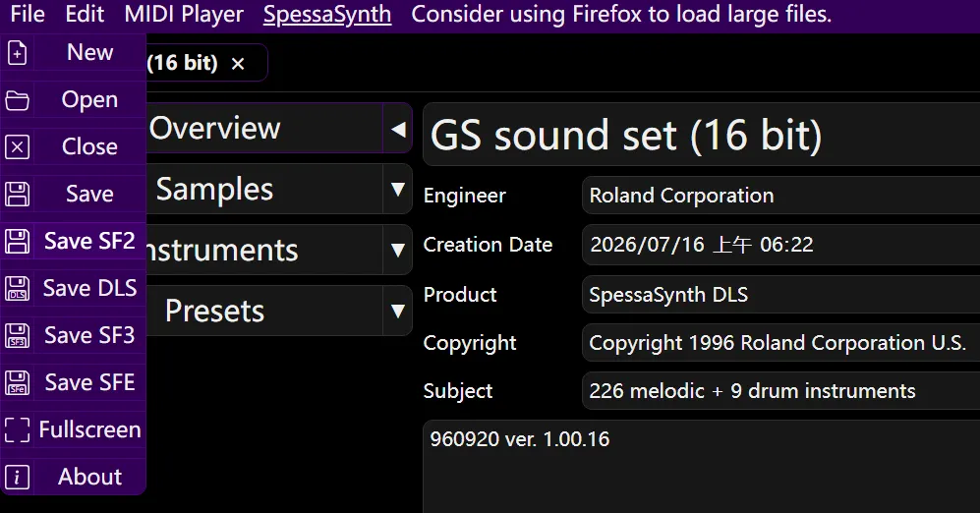Click the Fullscreen brackets icon
The image size is (980, 513).
pos(17,429)
